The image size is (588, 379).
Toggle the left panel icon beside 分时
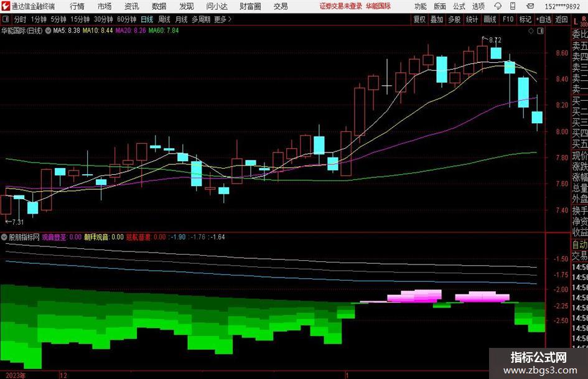[5, 19]
